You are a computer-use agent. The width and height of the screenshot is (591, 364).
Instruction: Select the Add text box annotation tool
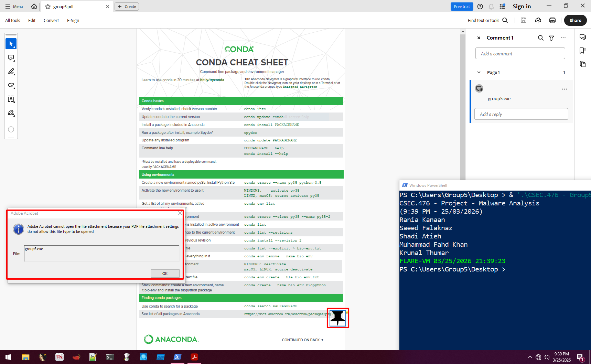pos(11,99)
